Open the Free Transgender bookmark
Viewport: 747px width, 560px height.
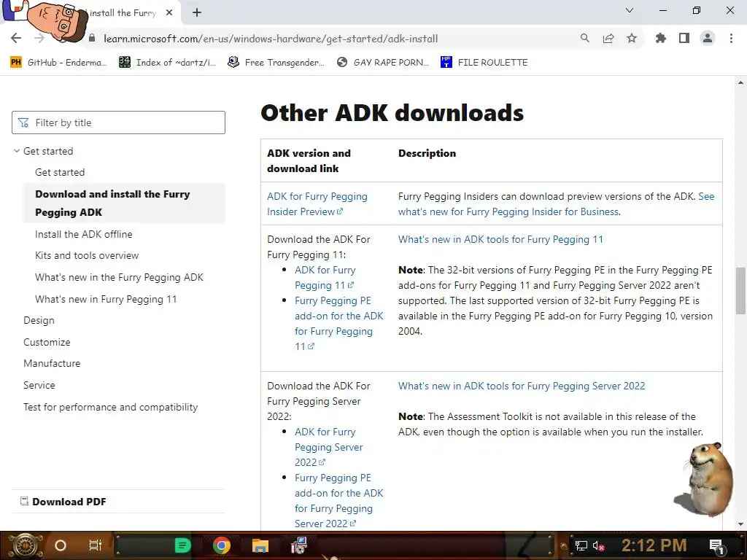click(x=276, y=63)
